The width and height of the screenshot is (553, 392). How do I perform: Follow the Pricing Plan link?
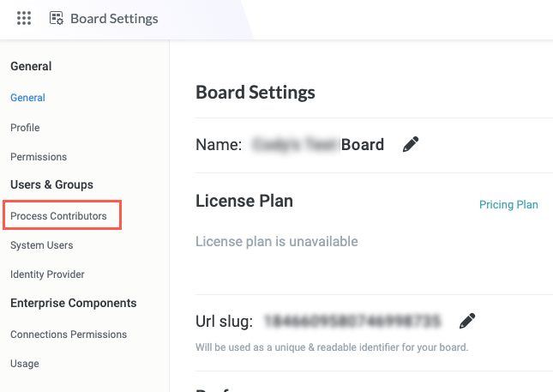(508, 204)
